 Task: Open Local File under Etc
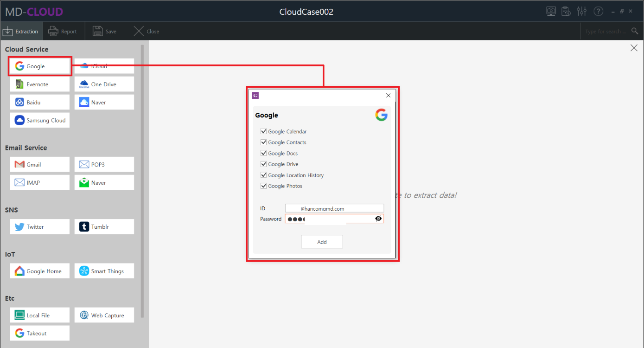click(40, 315)
